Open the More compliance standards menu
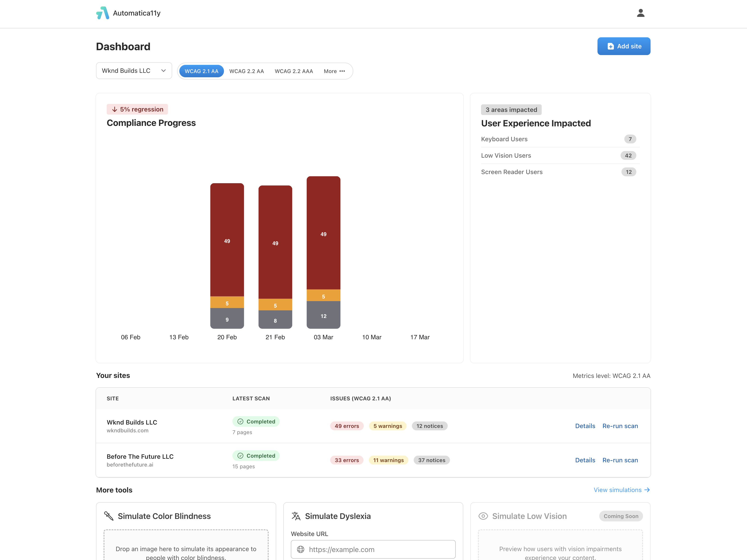The image size is (747, 560). [x=335, y=71]
